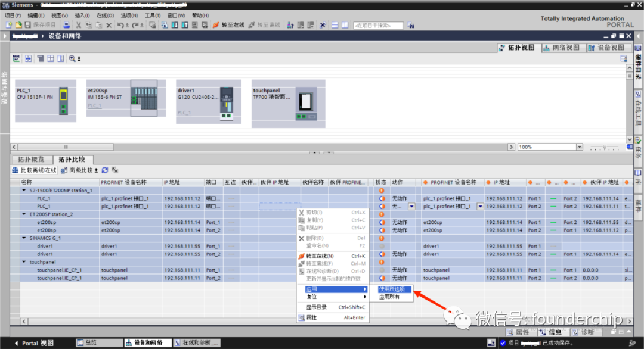Open 复位 submenu in context menu
This screenshot has width=644, height=349.
[333, 297]
